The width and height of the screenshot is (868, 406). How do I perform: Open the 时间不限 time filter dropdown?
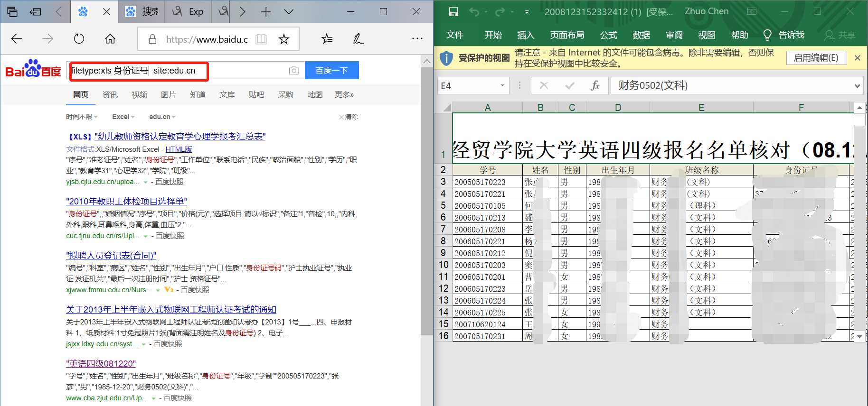(x=82, y=117)
